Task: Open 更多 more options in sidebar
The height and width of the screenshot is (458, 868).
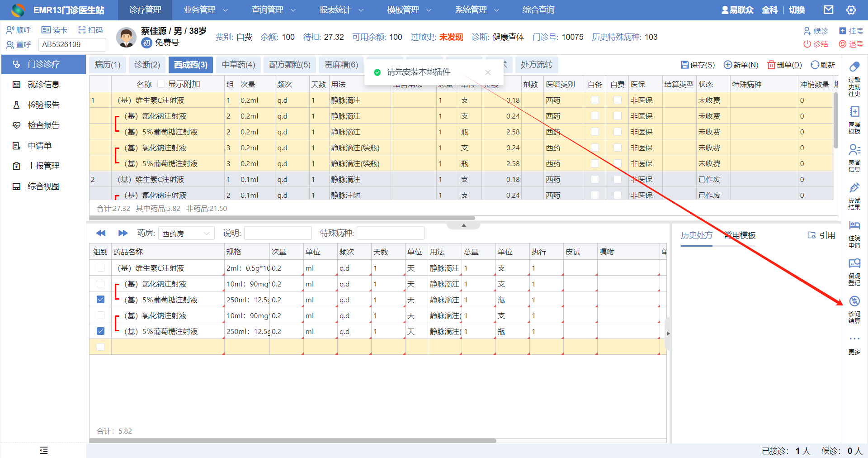Action: [854, 345]
